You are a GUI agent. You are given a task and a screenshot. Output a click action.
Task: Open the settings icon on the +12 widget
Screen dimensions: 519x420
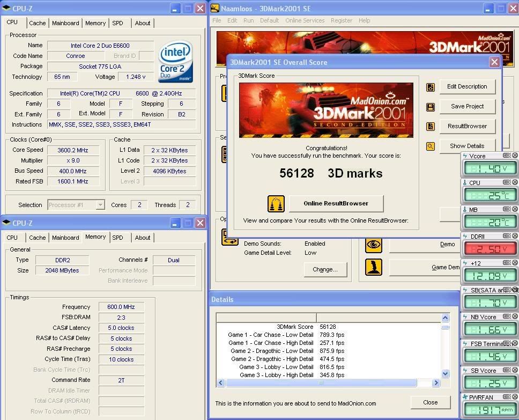pyautogui.click(x=507, y=263)
